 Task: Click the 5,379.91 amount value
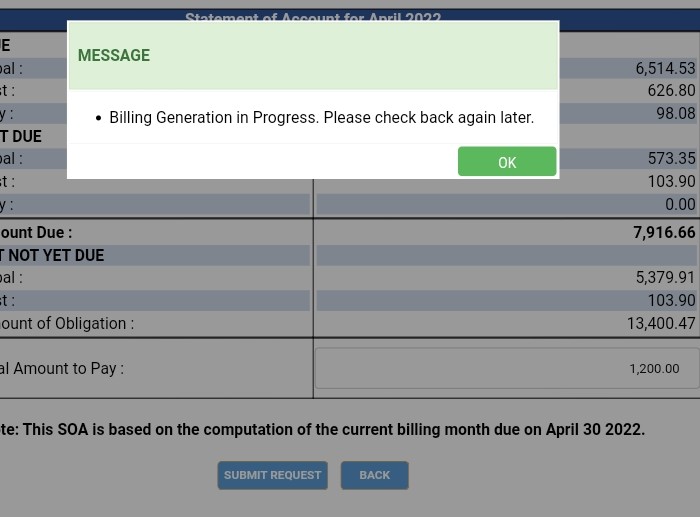tap(665, 277)
